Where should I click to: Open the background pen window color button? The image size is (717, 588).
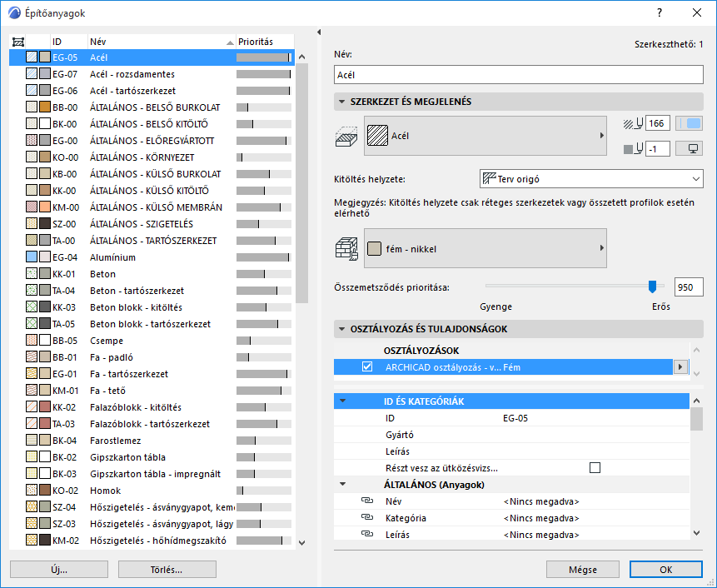(x=690, y=148)
